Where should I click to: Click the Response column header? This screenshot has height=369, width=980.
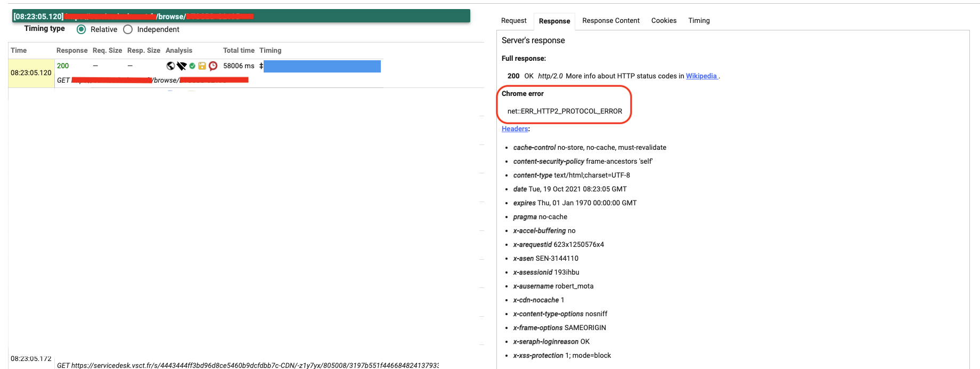[72, 51]
